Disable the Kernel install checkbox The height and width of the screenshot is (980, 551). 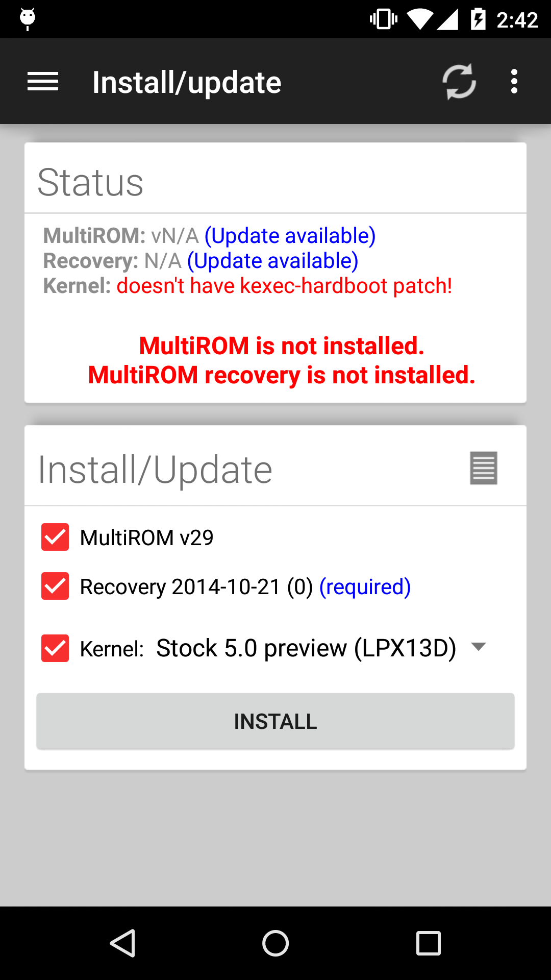tap(55, 648)
